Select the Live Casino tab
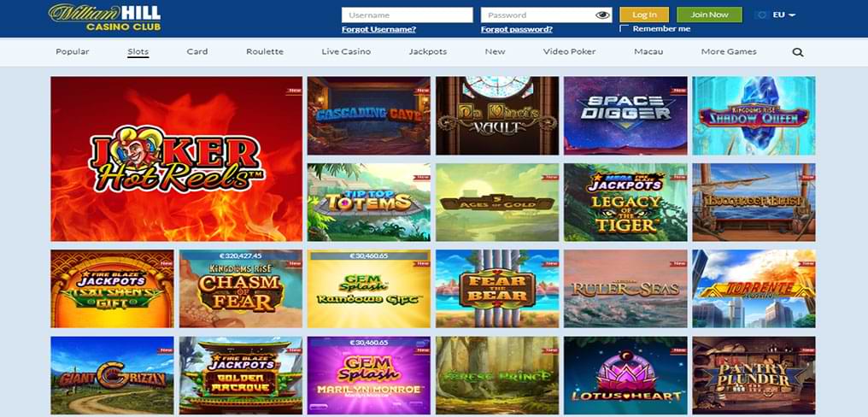 tap(346, 51)
